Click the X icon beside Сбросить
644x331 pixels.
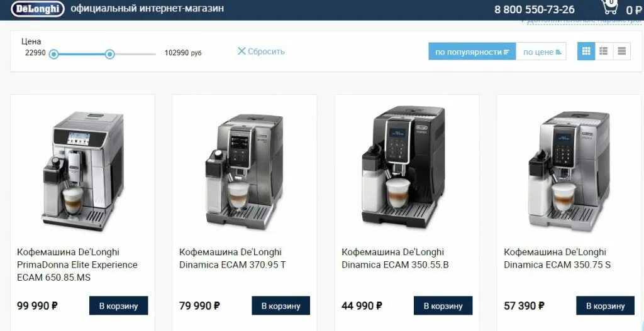coord(241,52)
